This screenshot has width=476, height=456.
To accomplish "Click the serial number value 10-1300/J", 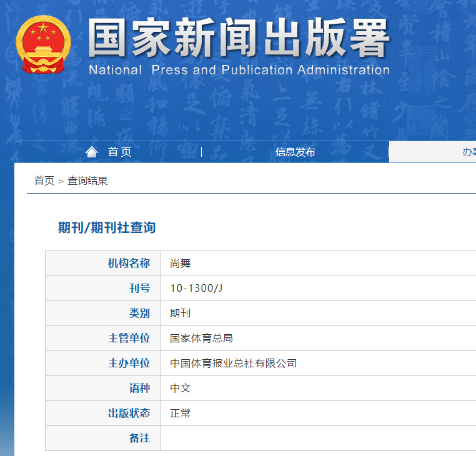I will [196, 288].
